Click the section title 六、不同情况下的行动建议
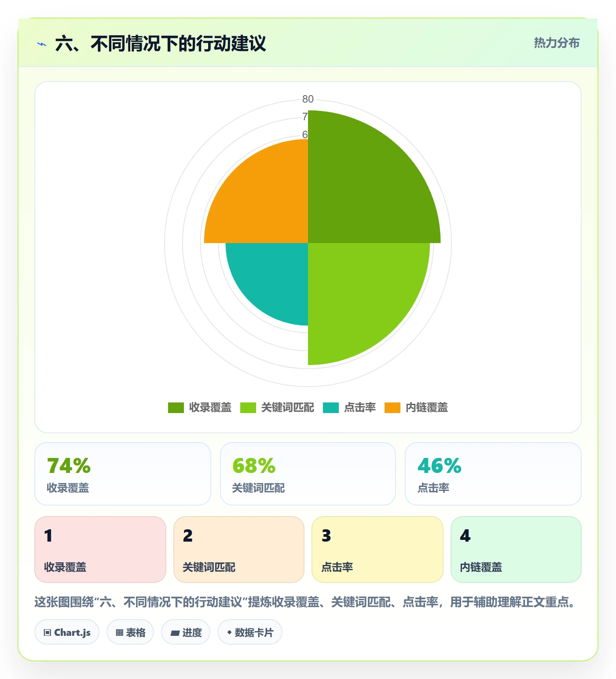The width and height of the screenshot is (616, 679). coord(161,44)
